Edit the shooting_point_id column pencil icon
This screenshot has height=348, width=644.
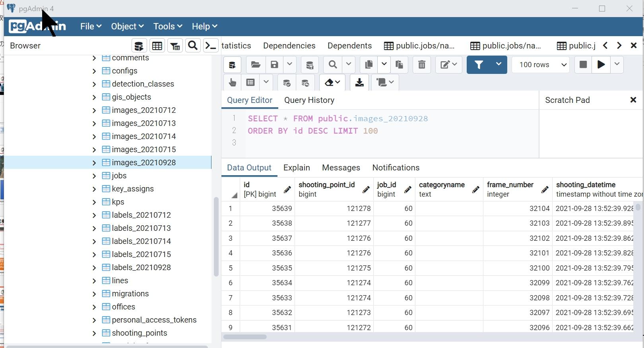366,190
